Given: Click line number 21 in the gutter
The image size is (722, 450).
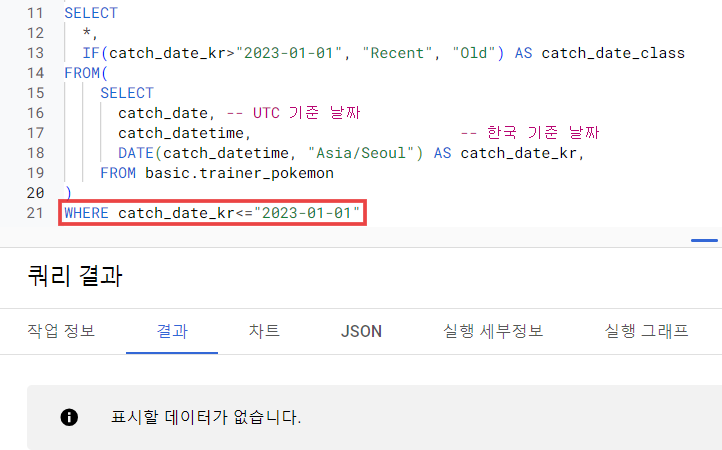Looking at the screenshot, I should tap(35, 213).
